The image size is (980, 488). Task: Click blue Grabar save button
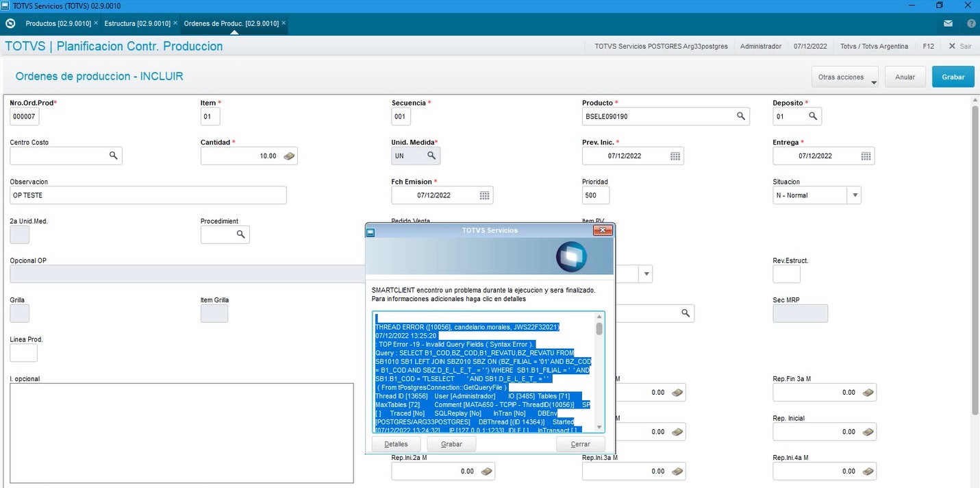953,77
